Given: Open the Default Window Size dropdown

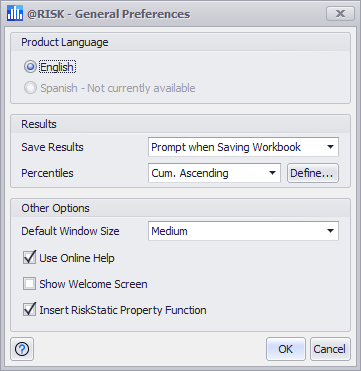Looking at the screenshot, I should (243, 231).
